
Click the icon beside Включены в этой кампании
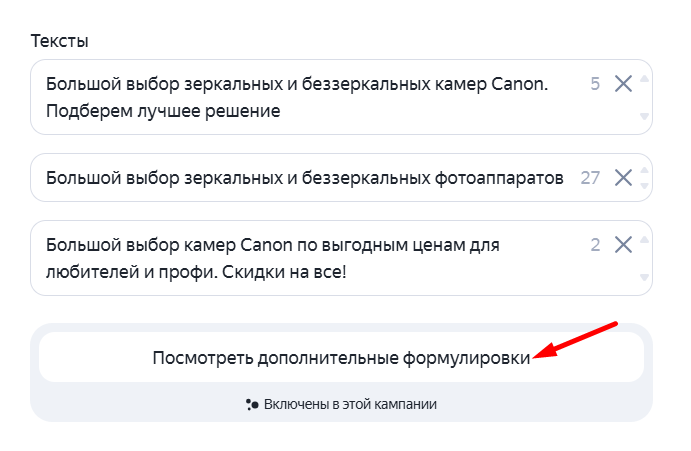(252, 405)
